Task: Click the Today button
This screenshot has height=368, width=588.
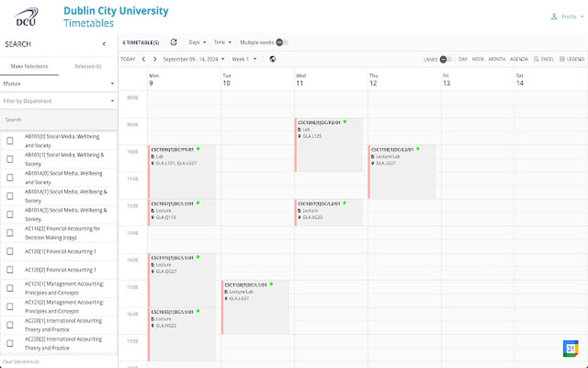Action: tap(128, 59)
